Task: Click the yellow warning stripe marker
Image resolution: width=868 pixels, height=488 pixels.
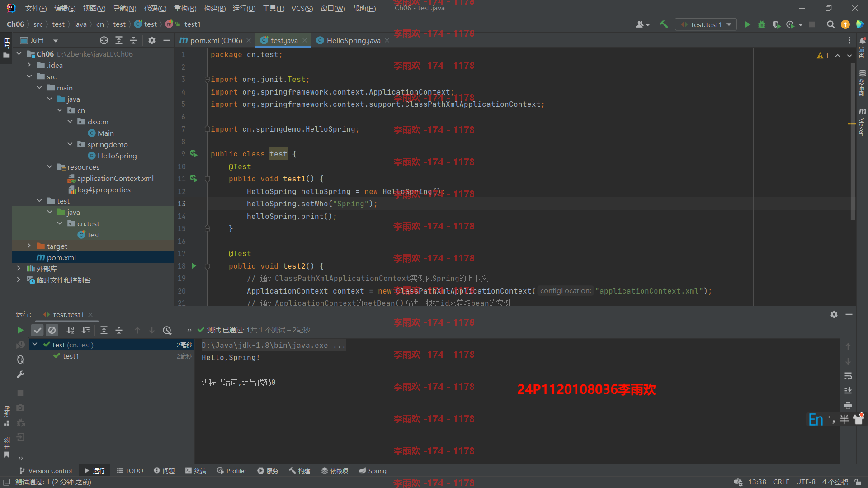Action: coord(852,123)
